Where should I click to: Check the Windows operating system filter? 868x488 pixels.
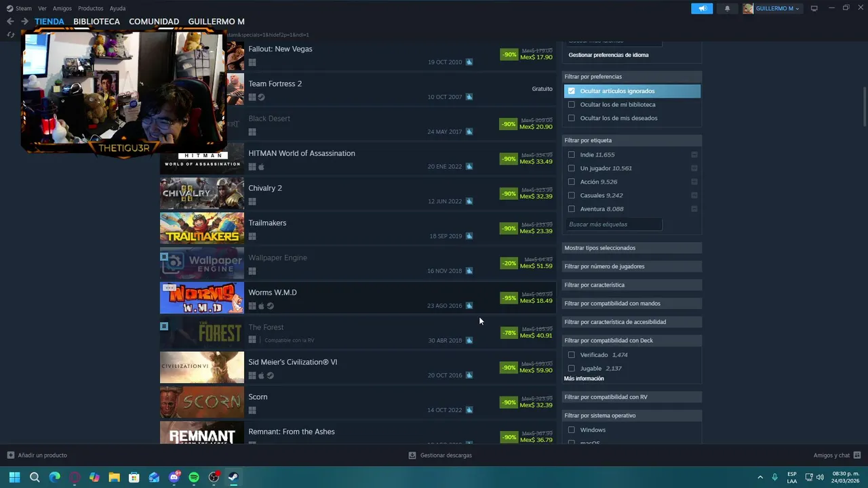(572, 430)
